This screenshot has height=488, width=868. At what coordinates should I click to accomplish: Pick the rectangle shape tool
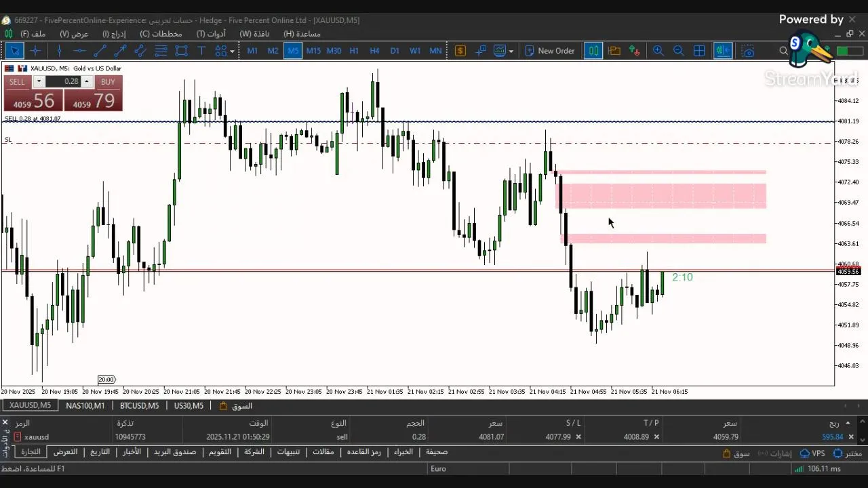pos(182,51)
